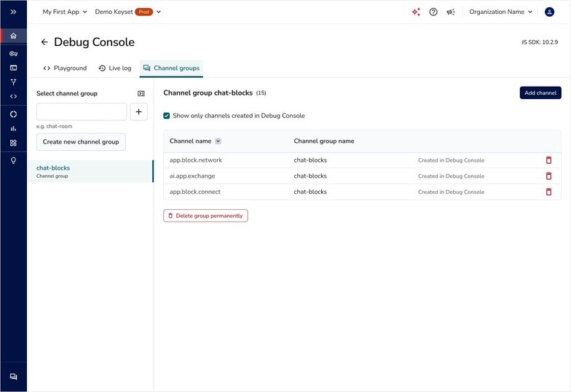This screenshot has width=571, height=392.
Task: Select the Channel groups tab
Action: point(172,68)
